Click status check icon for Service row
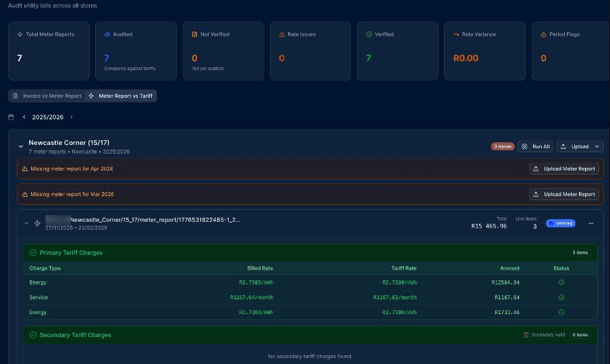The image size is (610, 364). coord(561,297)
